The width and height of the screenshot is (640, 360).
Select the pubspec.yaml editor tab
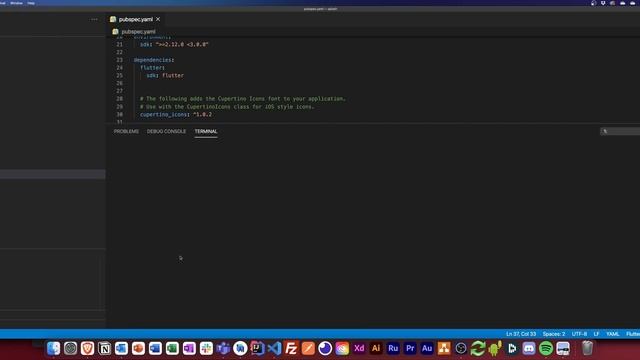pos(135,19)
